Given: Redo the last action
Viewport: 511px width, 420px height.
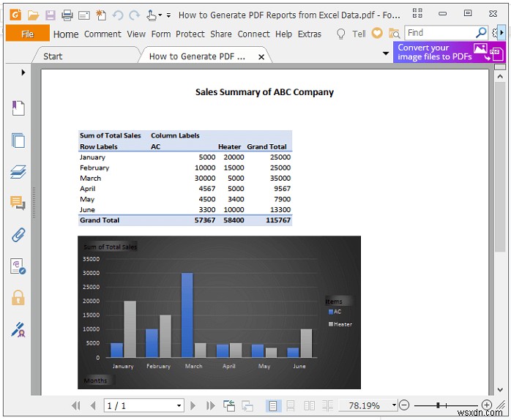Looking at the screenshot, I should pyautogui.click(x=134, y=15).
